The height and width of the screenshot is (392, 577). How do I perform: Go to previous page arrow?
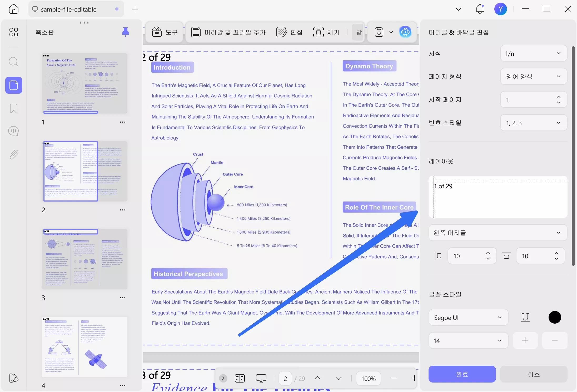pos(317,378)
